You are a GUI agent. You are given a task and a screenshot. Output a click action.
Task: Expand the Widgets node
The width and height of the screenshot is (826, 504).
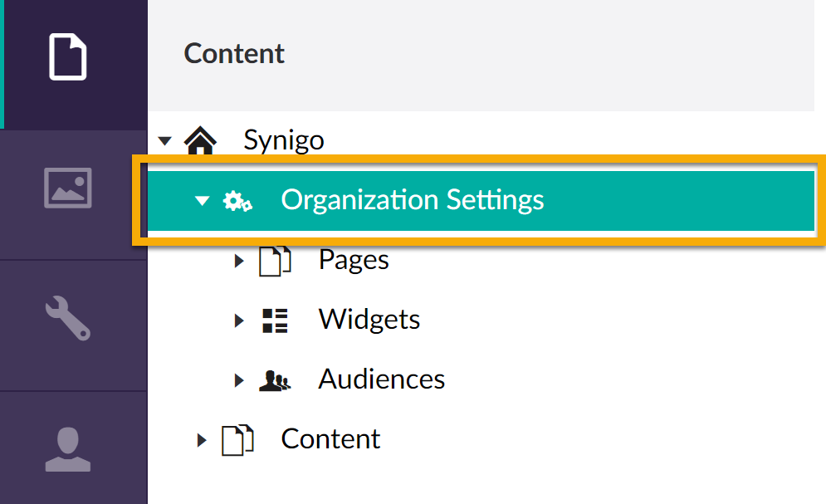239,321
